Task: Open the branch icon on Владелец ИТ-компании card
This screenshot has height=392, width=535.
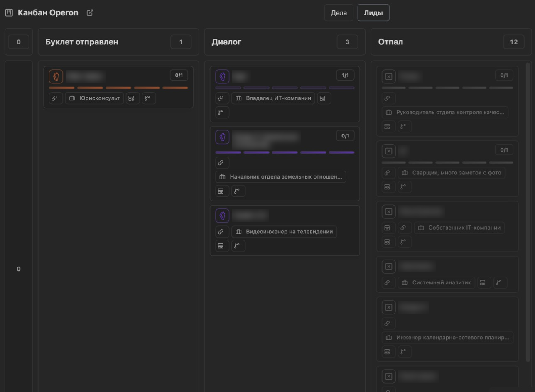Action: (x=222, y=112)
